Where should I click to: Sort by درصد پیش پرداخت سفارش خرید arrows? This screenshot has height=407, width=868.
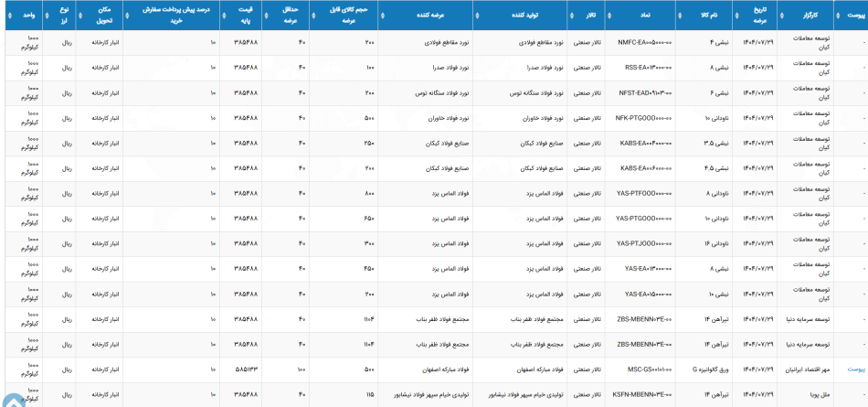(128, 15)
